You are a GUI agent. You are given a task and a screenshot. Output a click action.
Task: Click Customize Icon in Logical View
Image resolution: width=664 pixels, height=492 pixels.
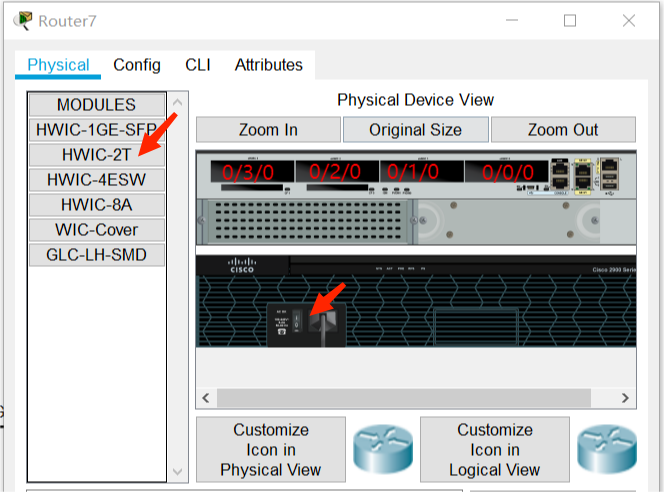point(495,450)
